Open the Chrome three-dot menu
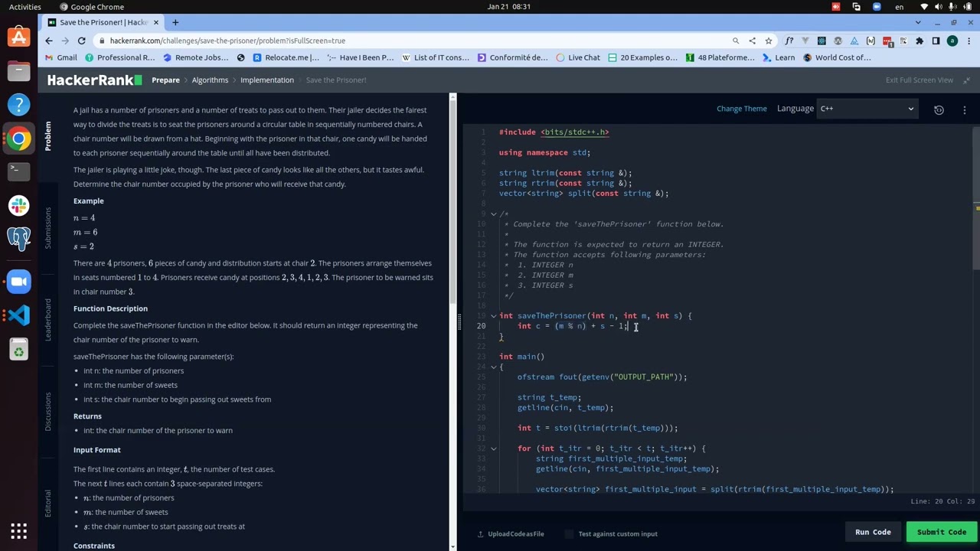980x551 pixels. pyautogui.click(x=969, y=41)
